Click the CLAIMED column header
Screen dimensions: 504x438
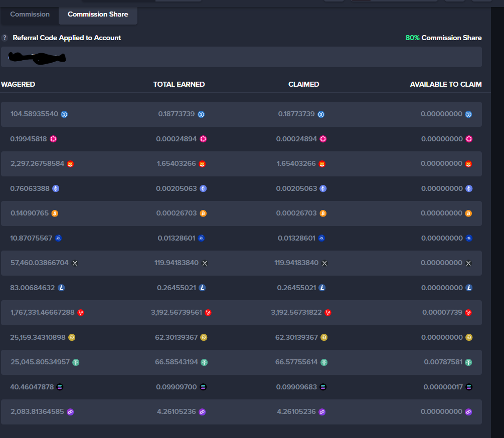click(303, 84)
